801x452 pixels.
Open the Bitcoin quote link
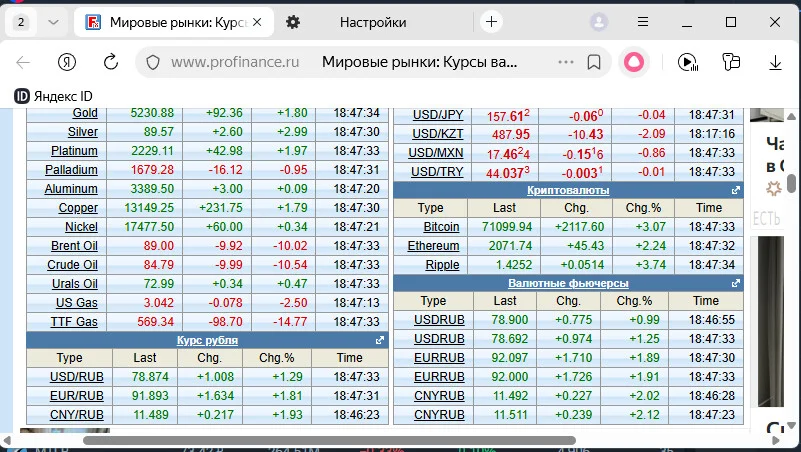pos(441,227)
